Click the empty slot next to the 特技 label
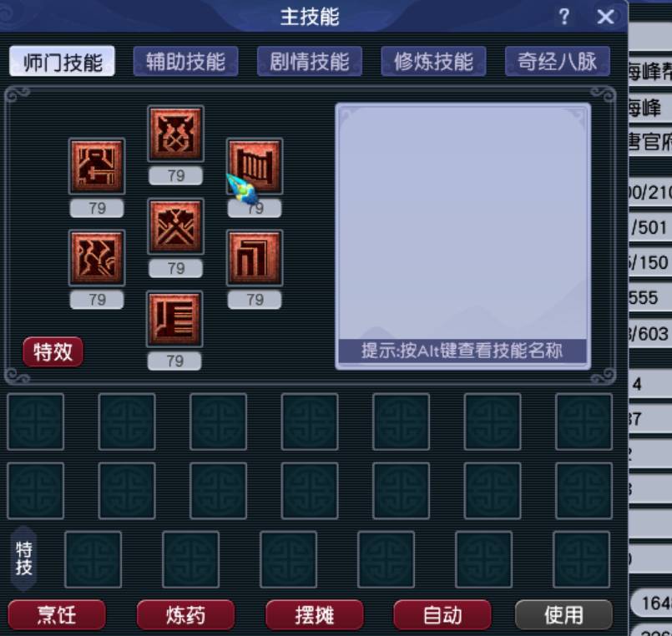 (x=93, y=559)
